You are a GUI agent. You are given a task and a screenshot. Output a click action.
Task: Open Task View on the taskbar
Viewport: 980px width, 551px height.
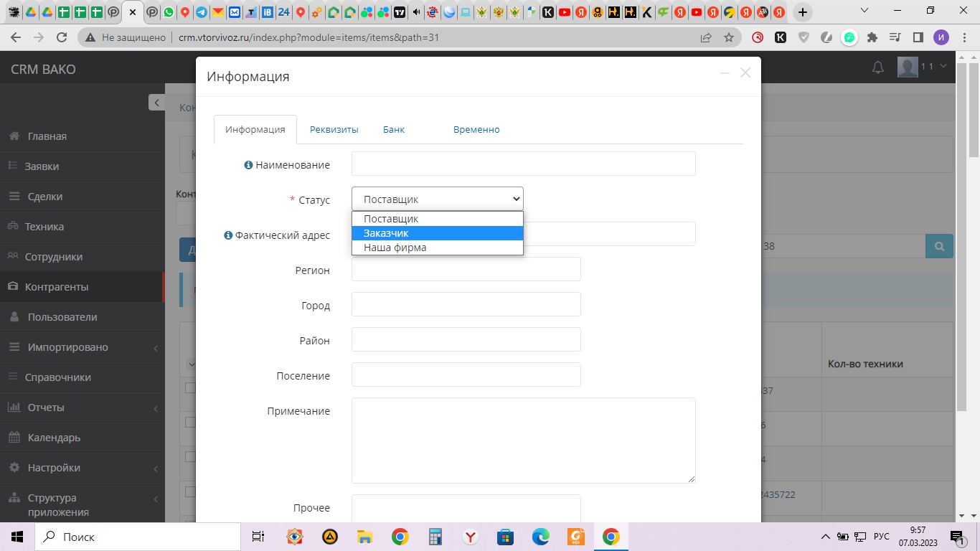258,537
